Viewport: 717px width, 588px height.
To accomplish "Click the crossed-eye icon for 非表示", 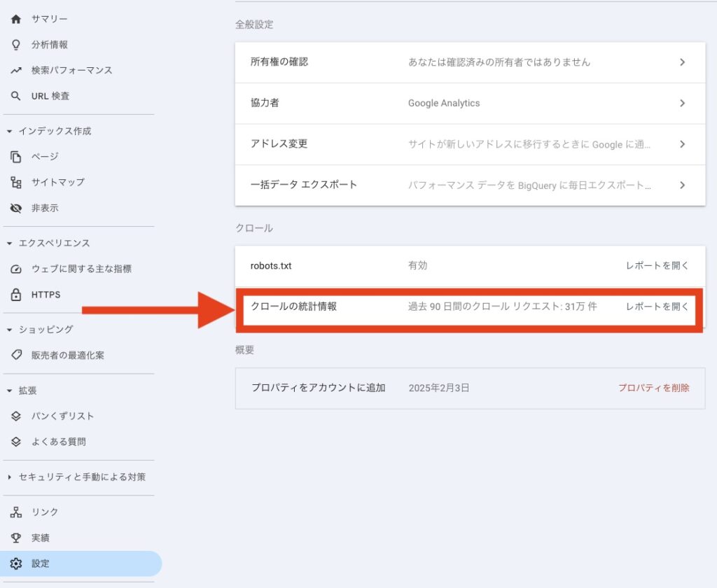I will point(16,209).
